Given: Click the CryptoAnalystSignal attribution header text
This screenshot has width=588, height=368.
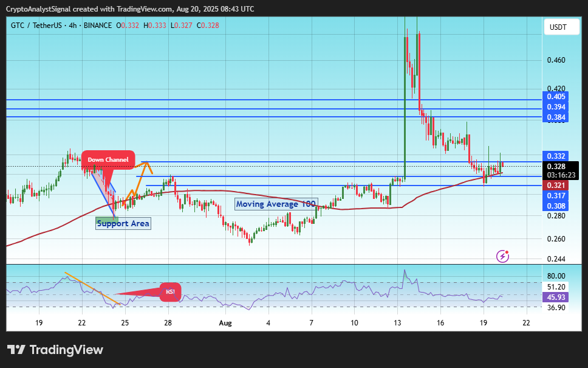Looking at the screenshot, I should 130,9.
